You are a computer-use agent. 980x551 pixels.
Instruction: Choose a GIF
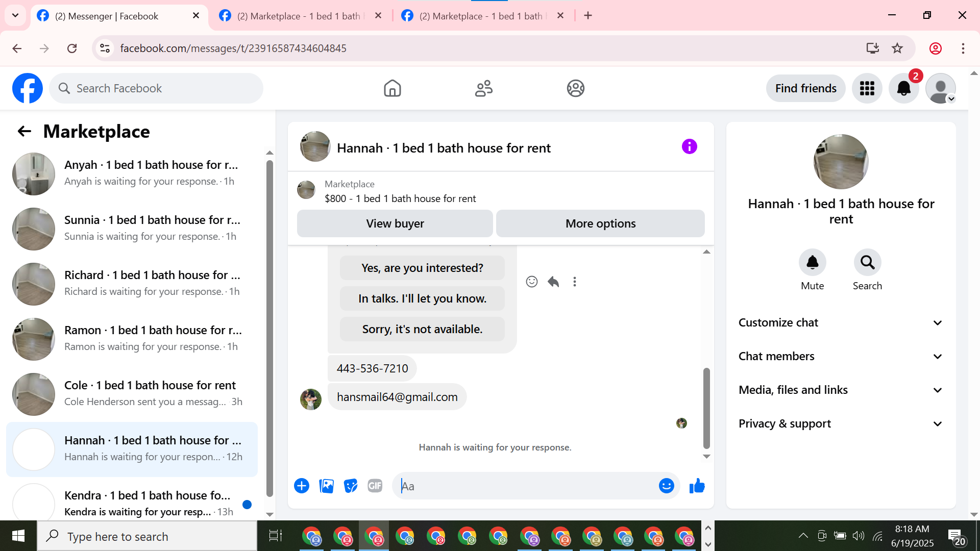(375, 486)
